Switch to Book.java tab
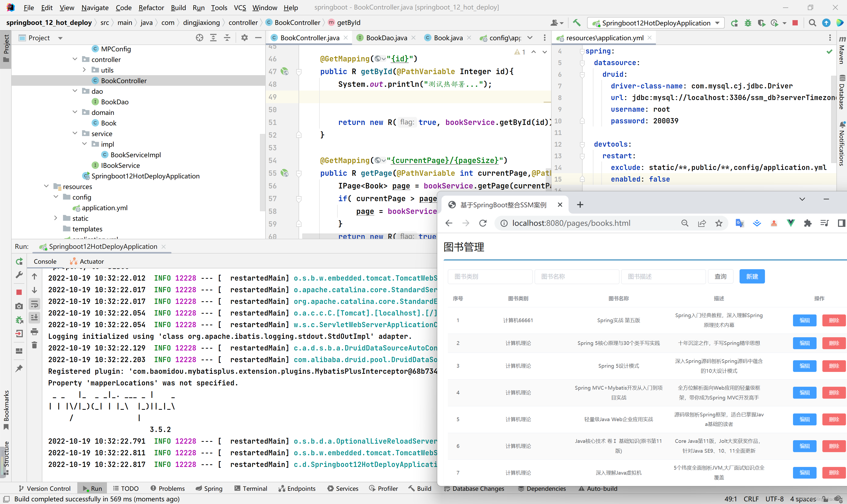The image size is (847, 504). (x=448, y=38)
